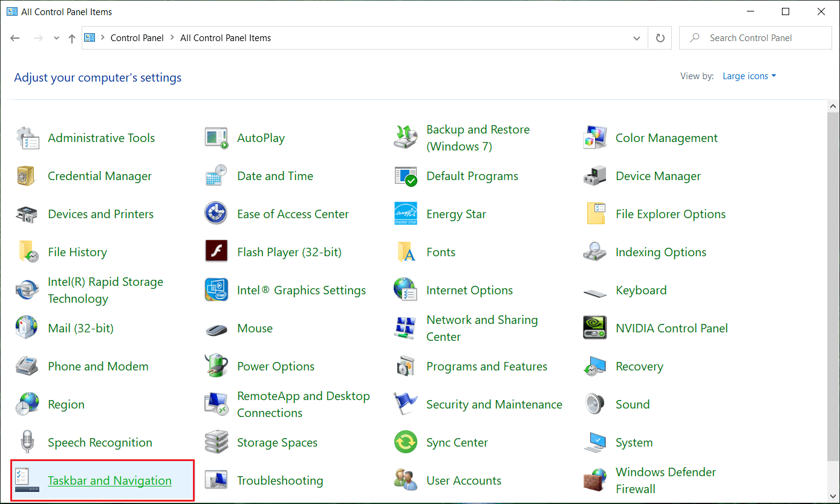Click the Power Options battery icon
Viewport: 840px width, 504px height.
pos(217,366)
